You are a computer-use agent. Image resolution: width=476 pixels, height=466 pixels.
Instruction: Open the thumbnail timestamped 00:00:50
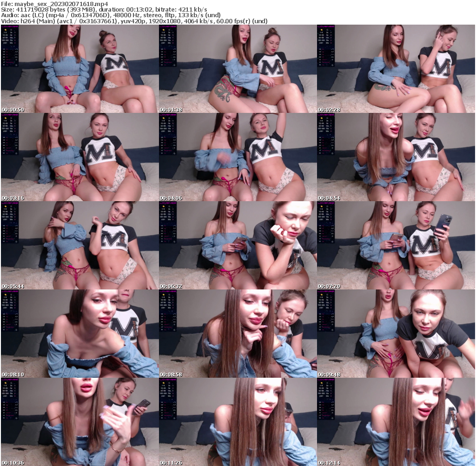tap(79, 69)
